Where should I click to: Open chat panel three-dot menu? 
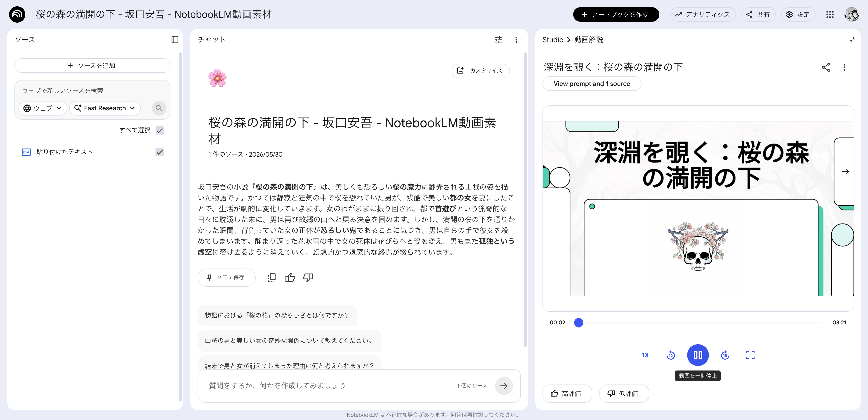point(516,40)
